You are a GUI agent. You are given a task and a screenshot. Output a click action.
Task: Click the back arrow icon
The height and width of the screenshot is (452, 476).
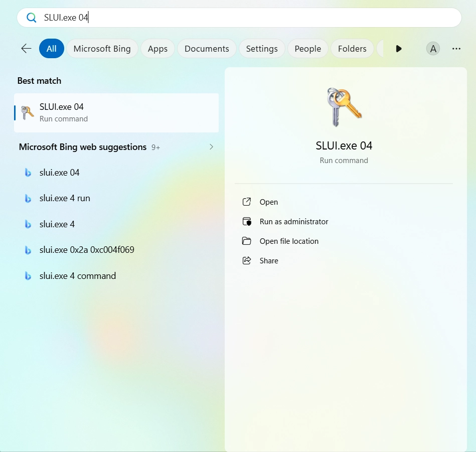pyautogui.click(x=26, y=49)
